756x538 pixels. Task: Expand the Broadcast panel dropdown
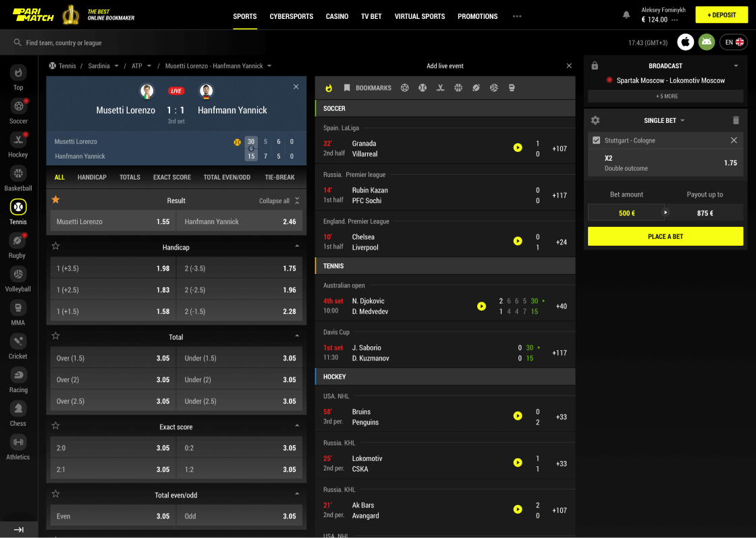[736, 66]
